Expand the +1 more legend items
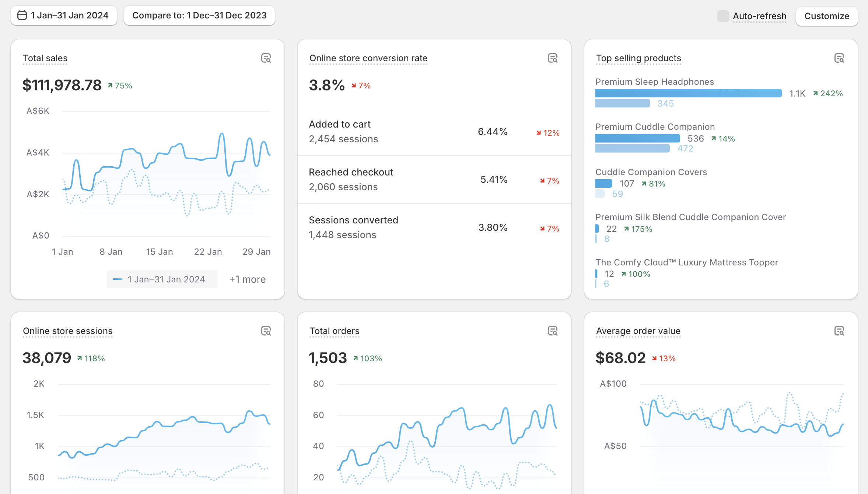The image size is (868, 494). 248,279
